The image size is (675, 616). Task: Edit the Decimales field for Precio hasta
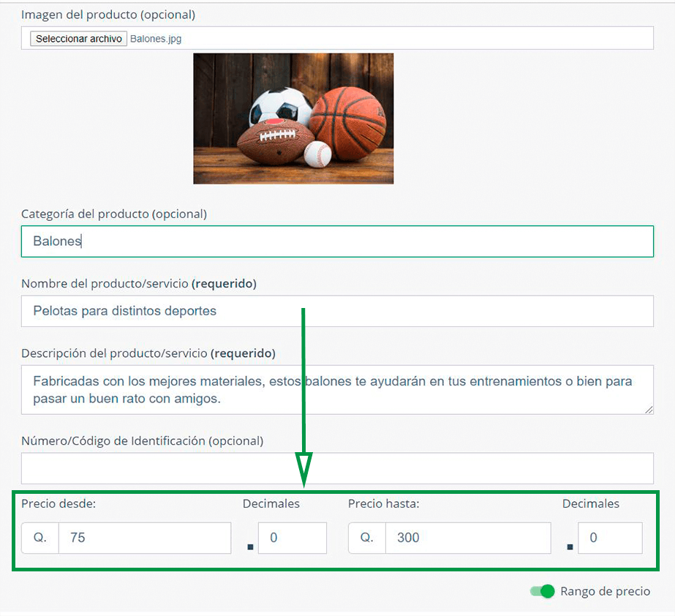tap(610, 538)
